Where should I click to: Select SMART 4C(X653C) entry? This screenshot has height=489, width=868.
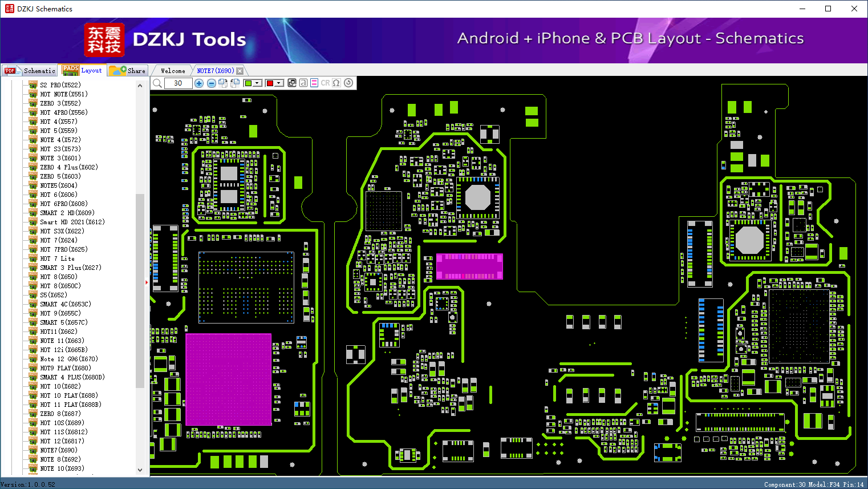66,304
